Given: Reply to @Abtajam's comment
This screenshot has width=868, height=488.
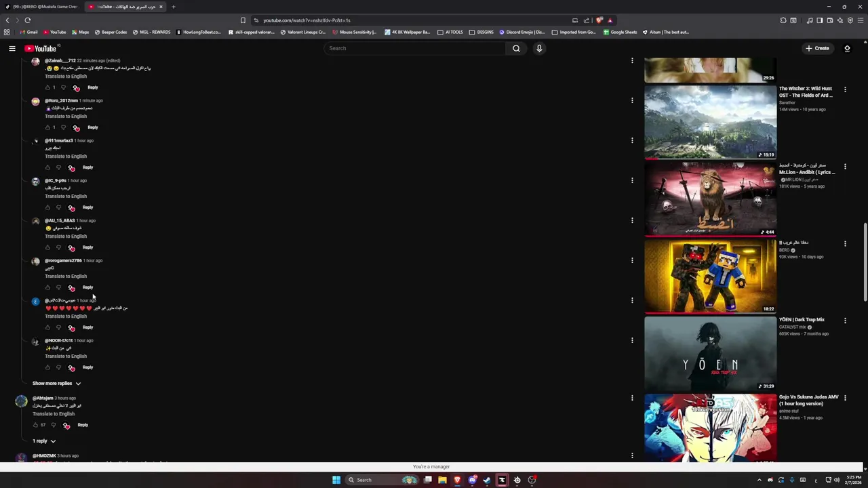Looking at the screenshot, I should pos(83,425).
